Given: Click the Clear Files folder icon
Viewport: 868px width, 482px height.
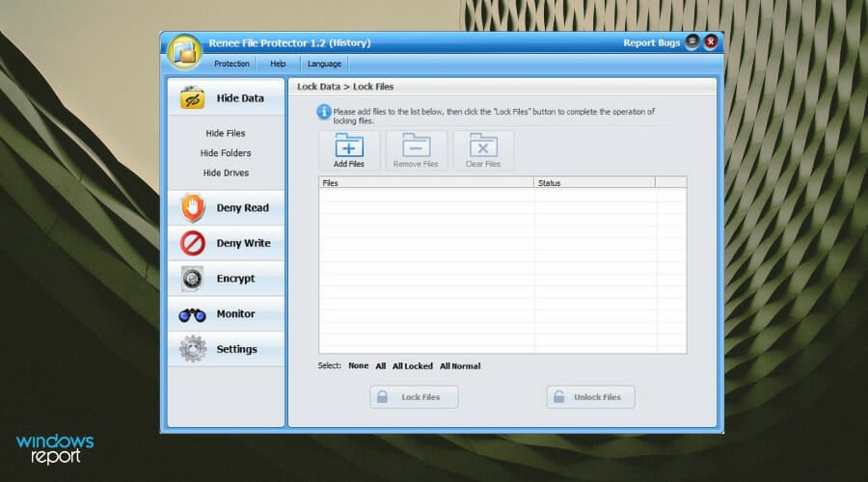Looking at the screenshot, I should click(483, 145).
